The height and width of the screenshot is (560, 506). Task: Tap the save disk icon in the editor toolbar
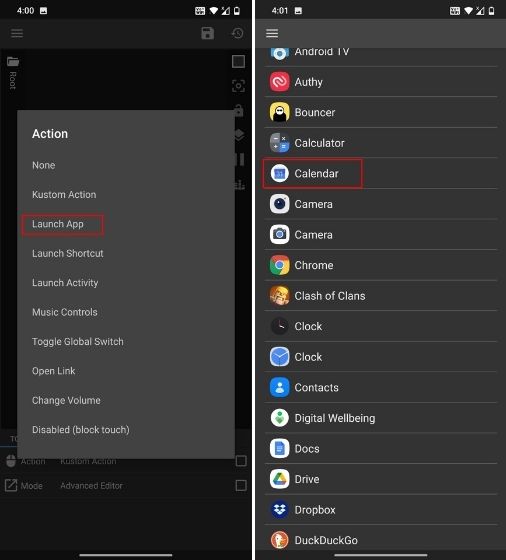click(x=207, y=33)
